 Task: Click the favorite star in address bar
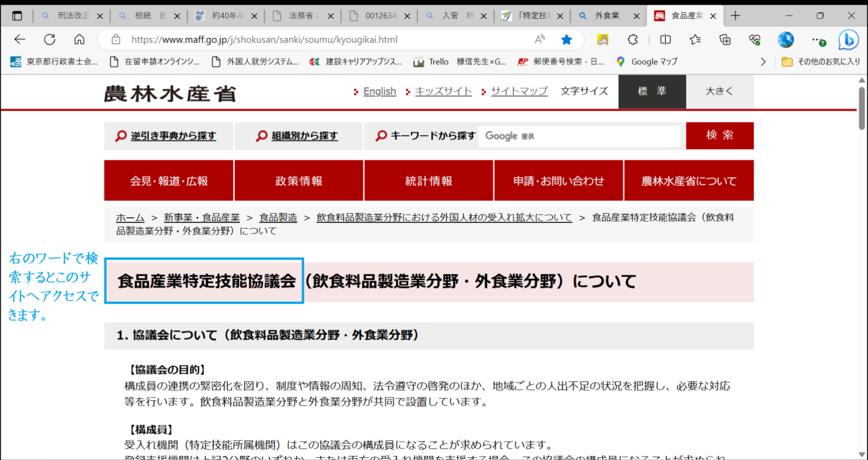pyautogui.click(x=566, y=39)
